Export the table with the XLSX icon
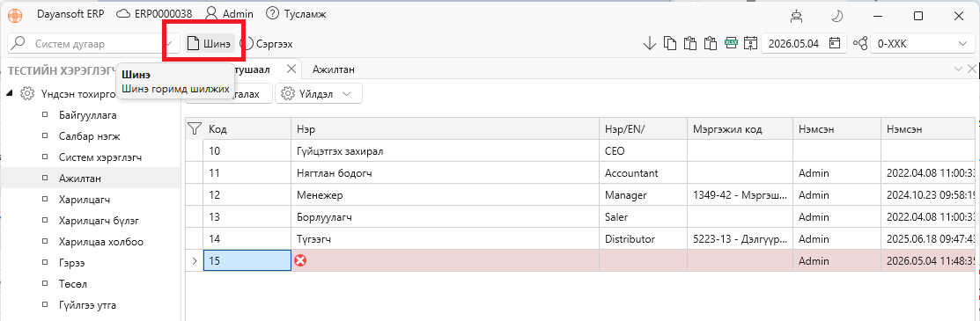 731,43
